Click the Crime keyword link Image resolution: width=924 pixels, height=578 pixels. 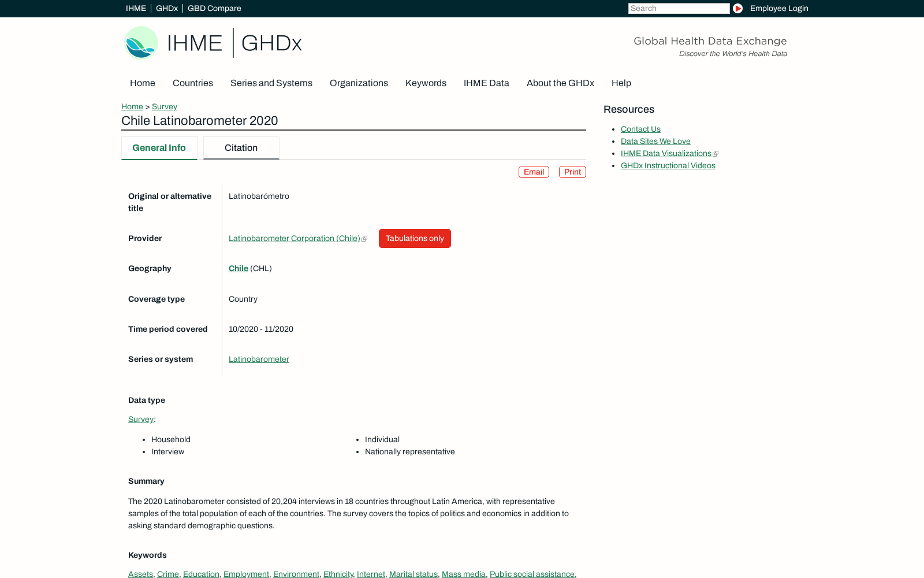(x=168, y=574)
